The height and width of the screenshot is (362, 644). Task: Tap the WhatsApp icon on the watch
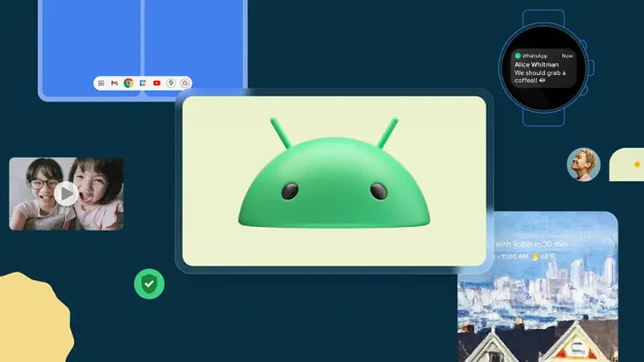pyautogui.click(x=518, y=56)
